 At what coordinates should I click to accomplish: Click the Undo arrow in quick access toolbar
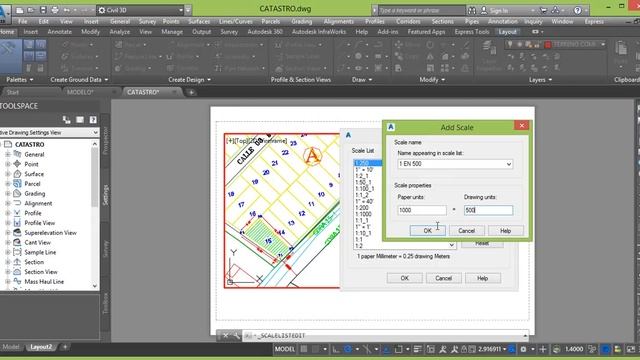[x=67, y=10]
